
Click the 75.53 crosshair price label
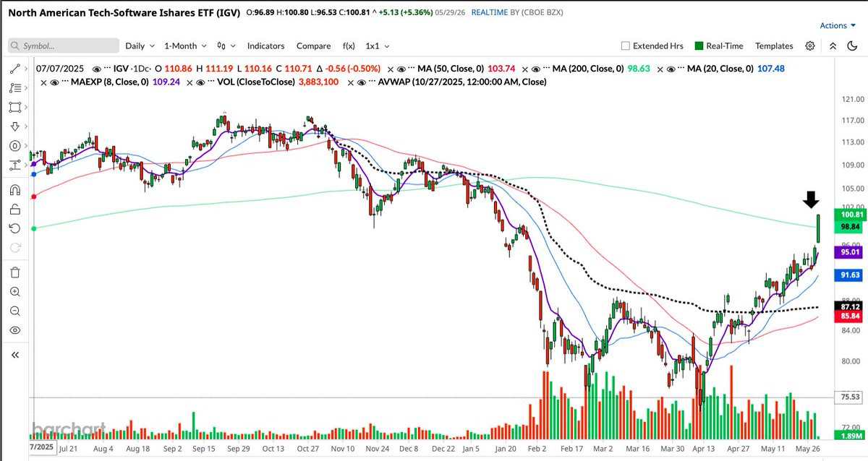[848, 397]
